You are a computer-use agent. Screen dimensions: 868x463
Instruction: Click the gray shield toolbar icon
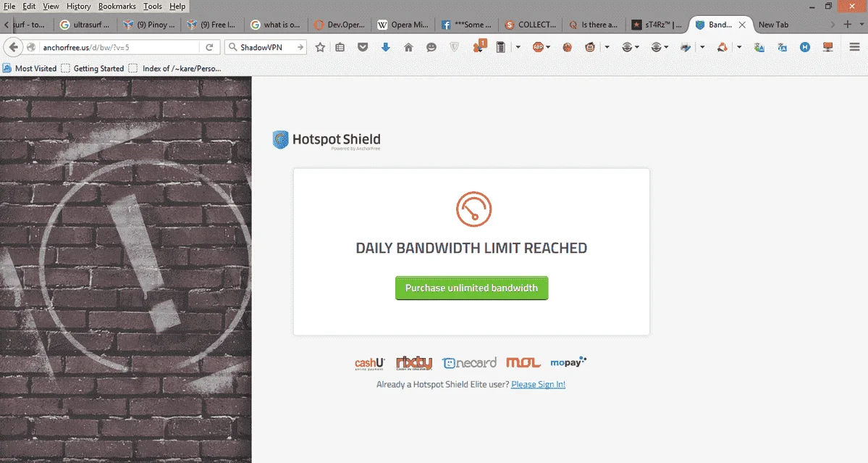pyautogui.click(x=455, y=48)
